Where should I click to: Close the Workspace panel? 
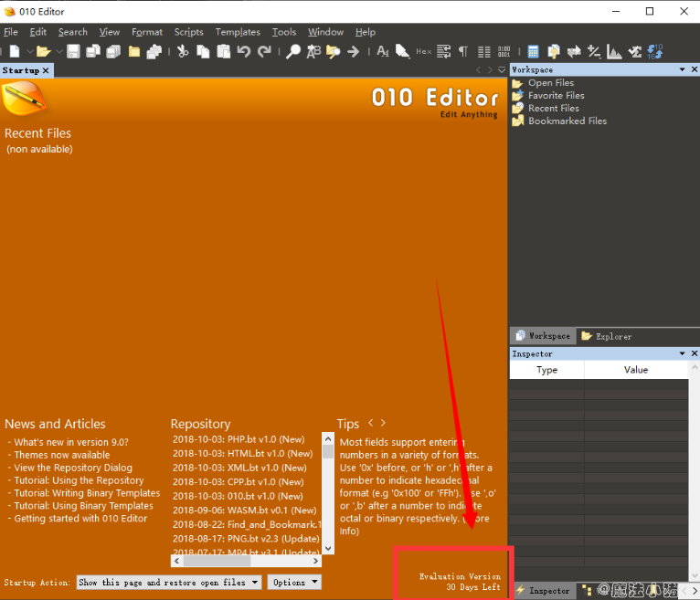pos(695,69)
